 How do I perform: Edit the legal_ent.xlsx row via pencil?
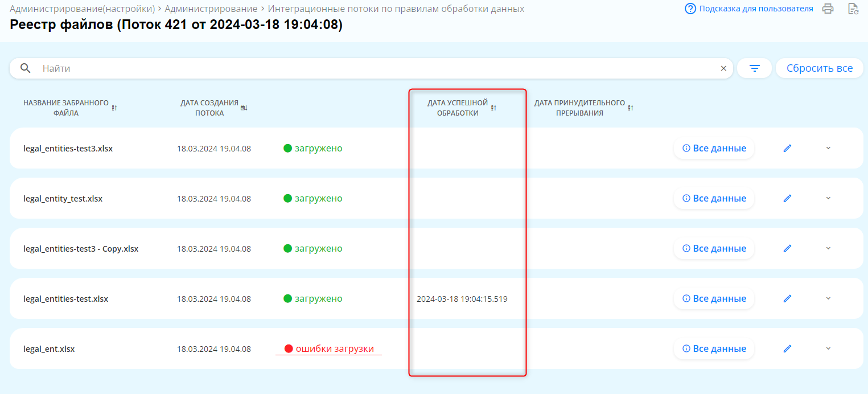tap(787, 348)
